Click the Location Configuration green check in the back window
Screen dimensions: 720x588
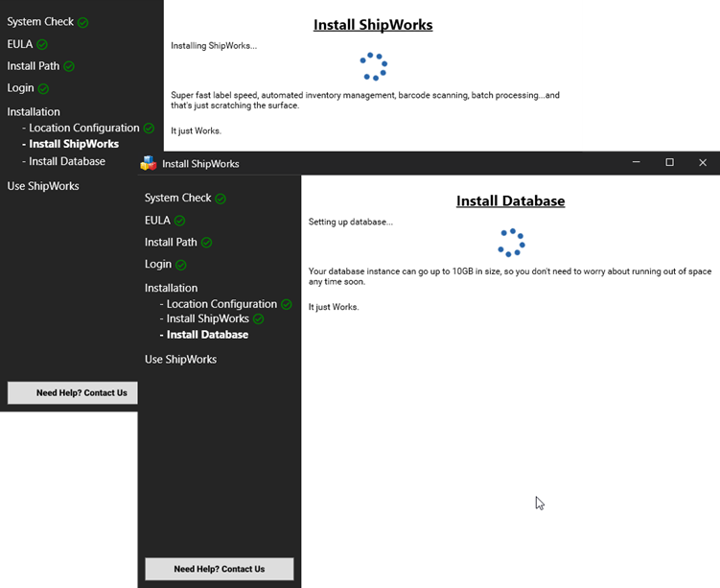point(149,129)
